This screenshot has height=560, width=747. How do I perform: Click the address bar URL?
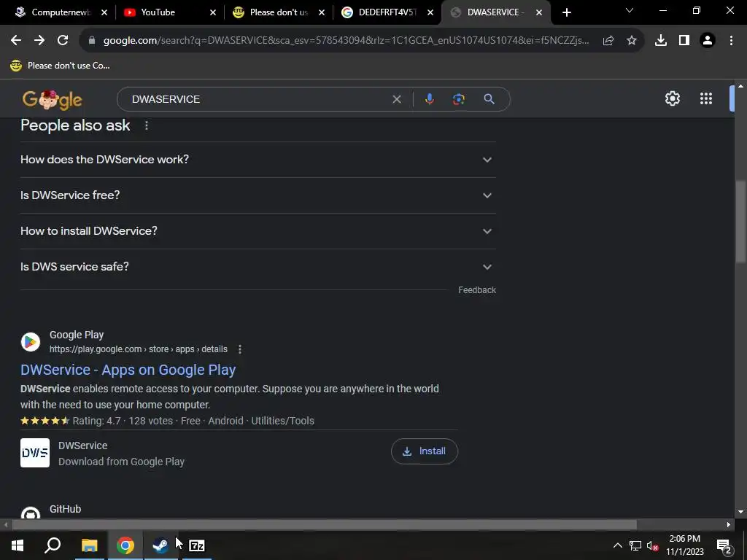[x=346, y=41]
